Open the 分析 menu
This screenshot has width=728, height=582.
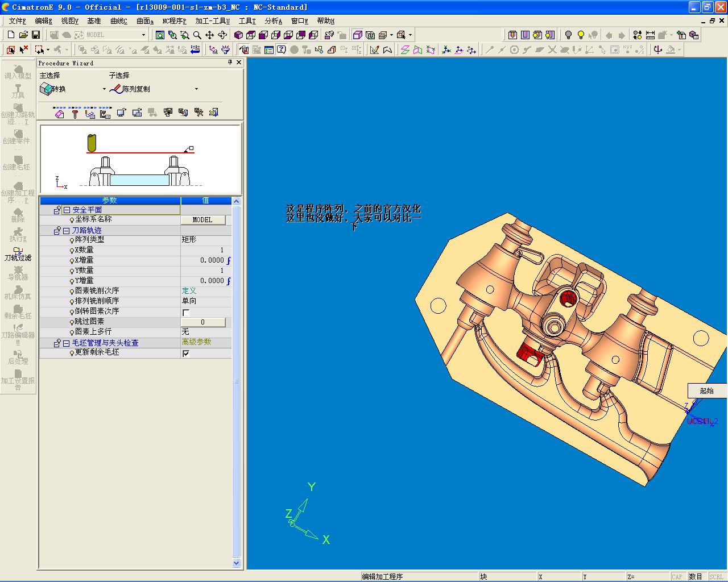(x=273, y=21)
